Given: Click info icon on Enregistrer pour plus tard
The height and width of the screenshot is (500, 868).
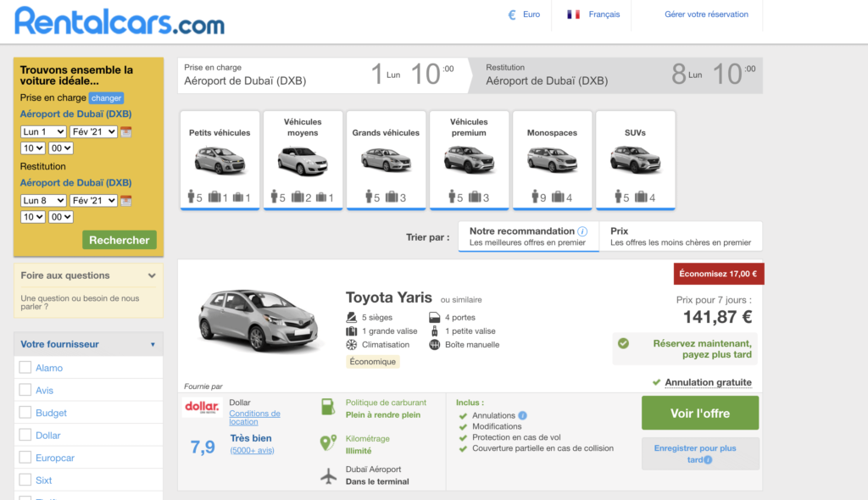Looking at the screenshot, I should pyautogui.click(x=708, y=459).
